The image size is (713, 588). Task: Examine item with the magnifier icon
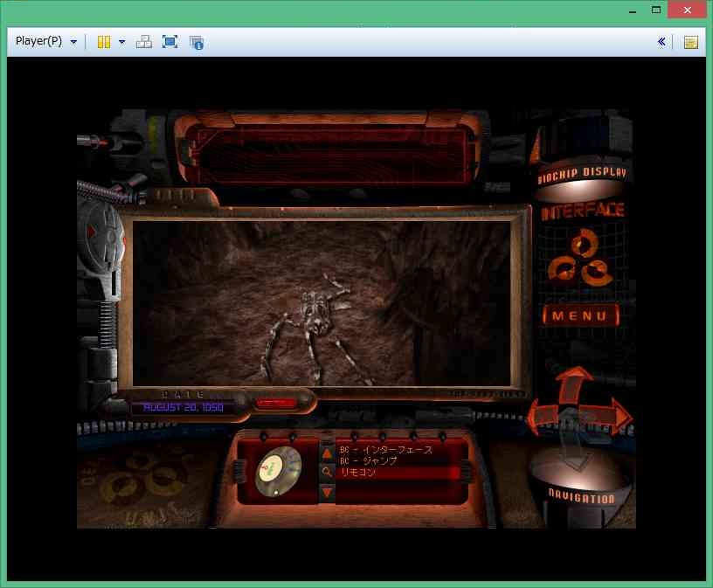[x=327, y=472]
